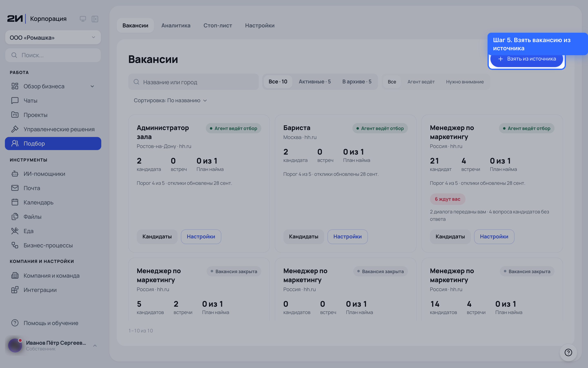Collapse the sidebar with the panel icon
The width and height of the screenshot is (588, 368).
95,19
